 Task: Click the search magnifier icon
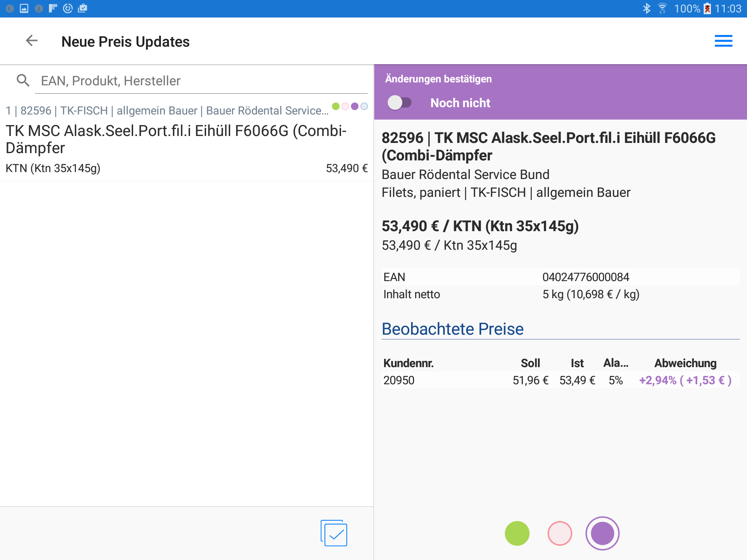click(23, 80)
